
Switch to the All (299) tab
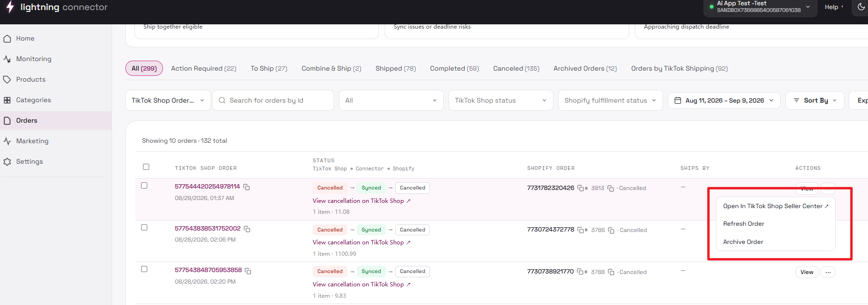coord(144,68)
